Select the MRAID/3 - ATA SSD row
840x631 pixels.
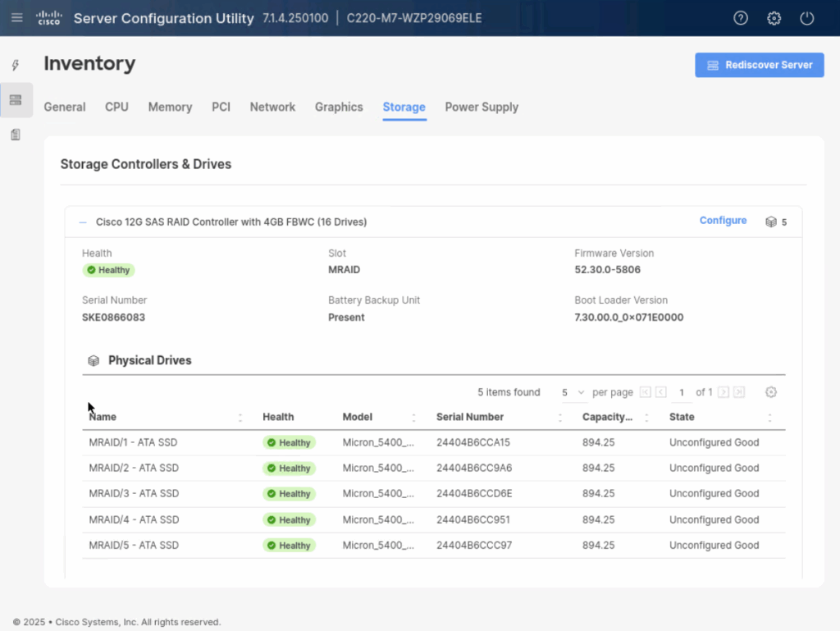click(x=434, y=494)
